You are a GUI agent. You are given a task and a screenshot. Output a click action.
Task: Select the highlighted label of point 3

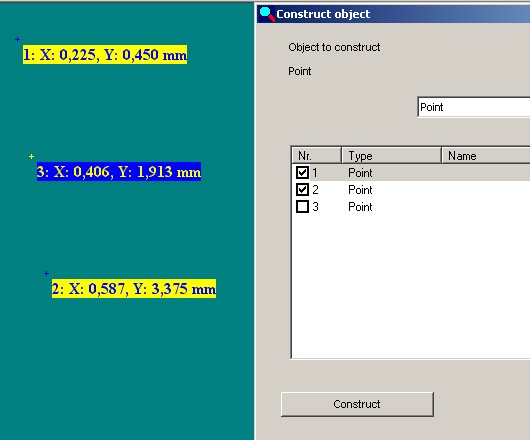tap(119, 172)
